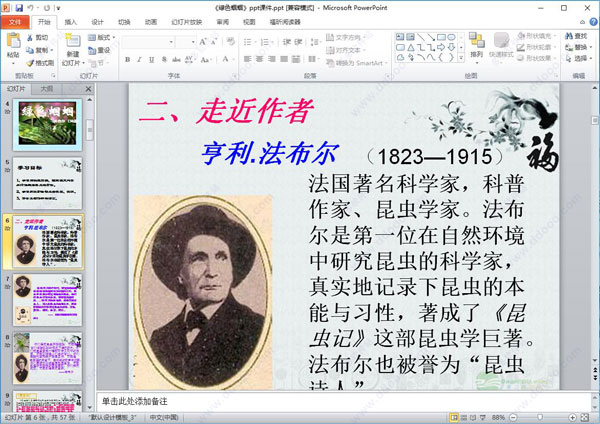This screenshot has width=600, height=424.
Task: Switch to slide sorter view in status bar
Action: [x=463, y=417]
